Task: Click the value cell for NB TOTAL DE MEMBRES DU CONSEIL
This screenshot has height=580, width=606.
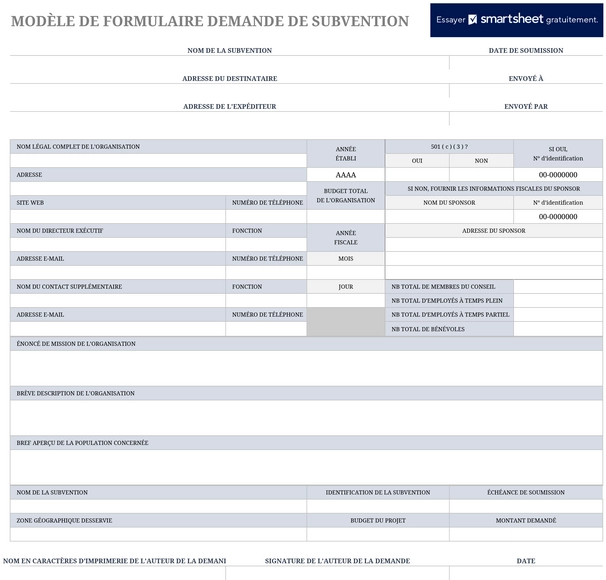Action: (558, 286)
